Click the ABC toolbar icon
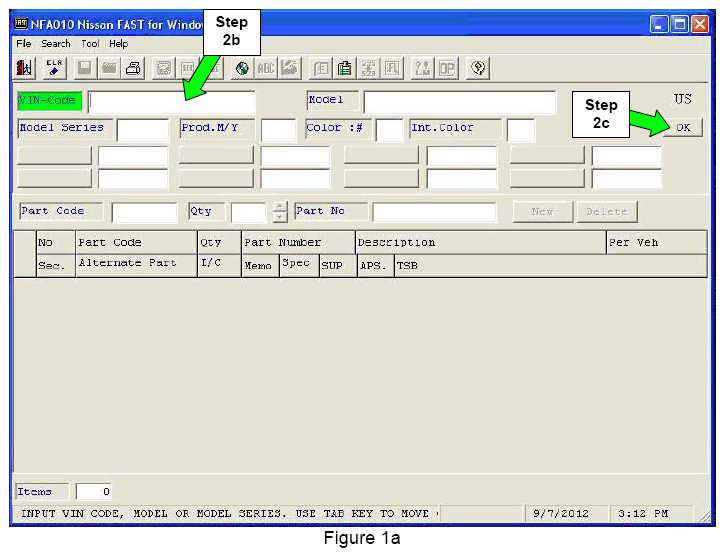This screenshot has height=557, width=725. click(x=266, y=68)
